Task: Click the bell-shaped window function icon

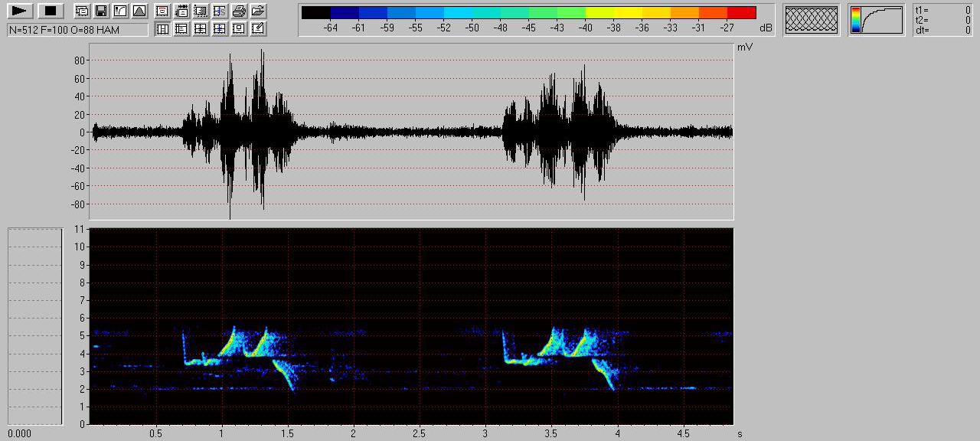Action: [x=139, y=11]
